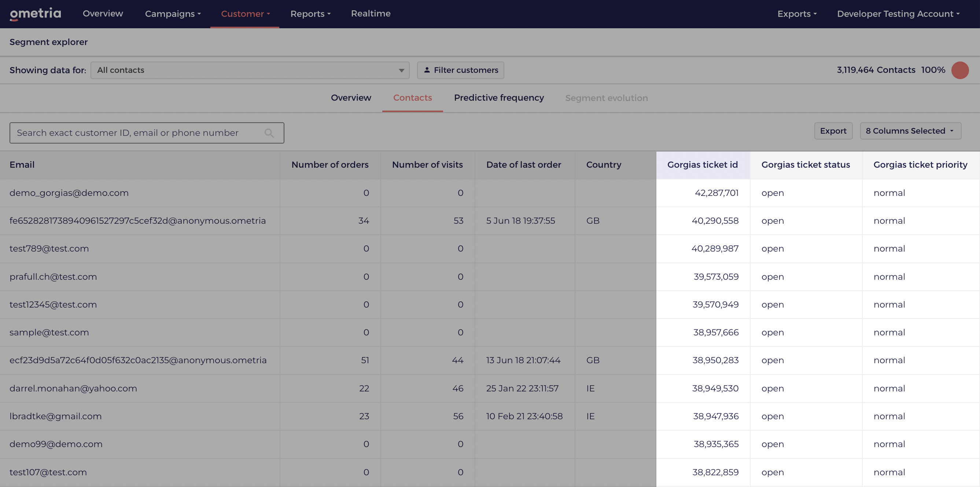
Task: Open contact test107@test.com
Action: click(48, 472)
